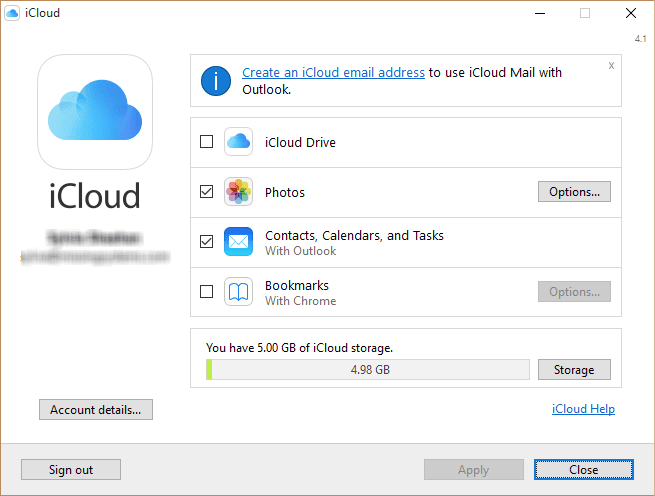Close the iCloud window with the X
The width and height of the screenshot is (655, 496).
(631, 13)
